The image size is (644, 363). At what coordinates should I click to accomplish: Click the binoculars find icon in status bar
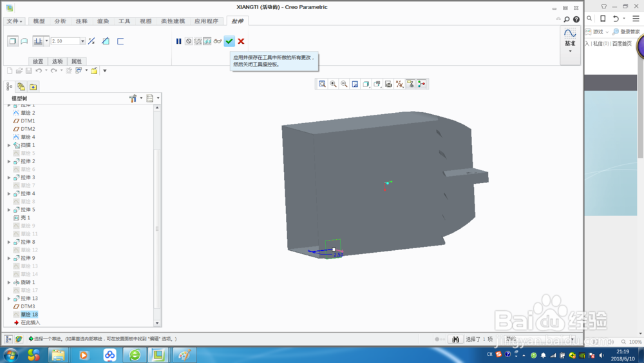tap(455, 339)
